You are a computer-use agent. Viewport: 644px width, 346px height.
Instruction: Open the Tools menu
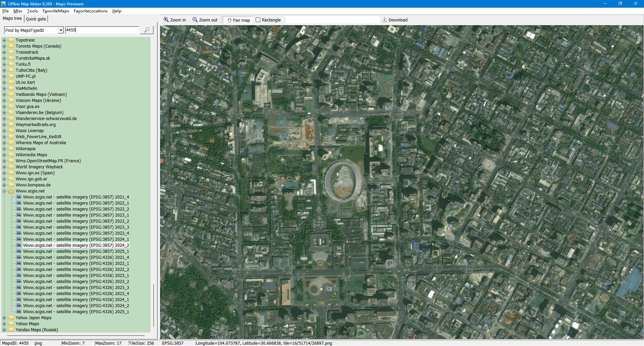pyautogui.click(x=32, y=11)
